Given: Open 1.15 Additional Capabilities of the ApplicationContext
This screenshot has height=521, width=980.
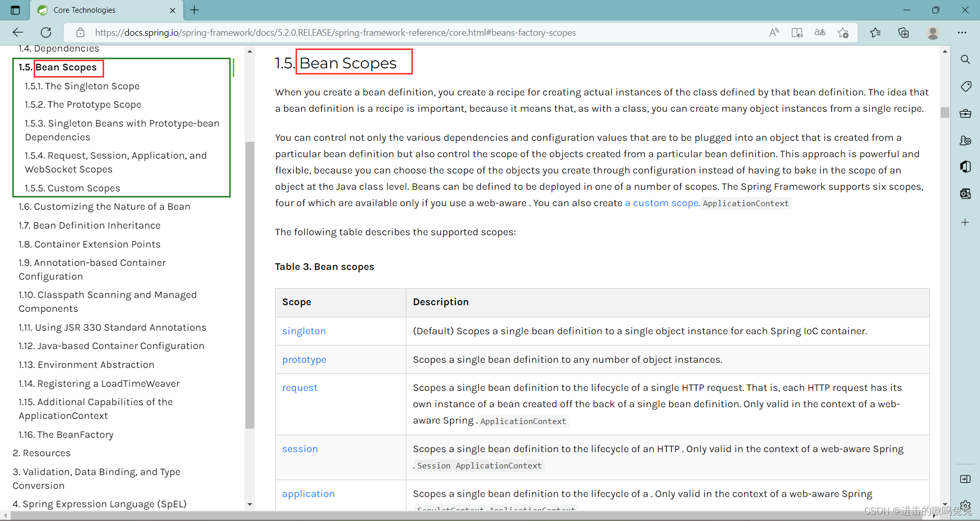Looking at the screenshot, I should coord(96,409).
